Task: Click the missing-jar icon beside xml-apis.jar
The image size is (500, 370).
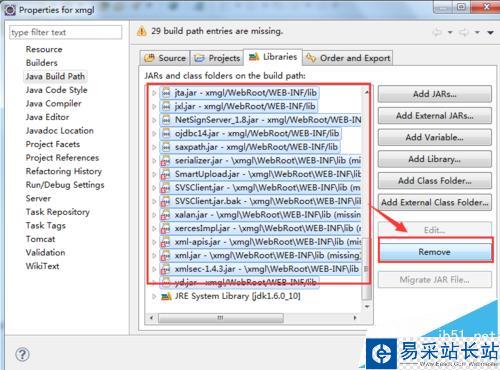Action: pos(166,242)
